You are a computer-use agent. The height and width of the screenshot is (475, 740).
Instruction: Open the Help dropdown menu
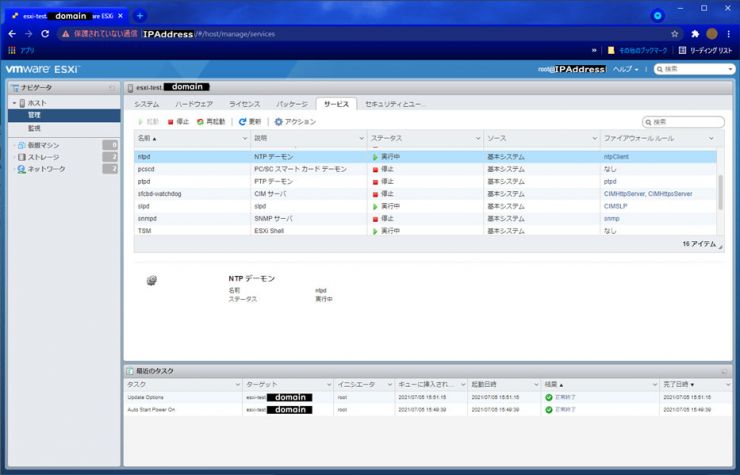(x=625, y=69)
